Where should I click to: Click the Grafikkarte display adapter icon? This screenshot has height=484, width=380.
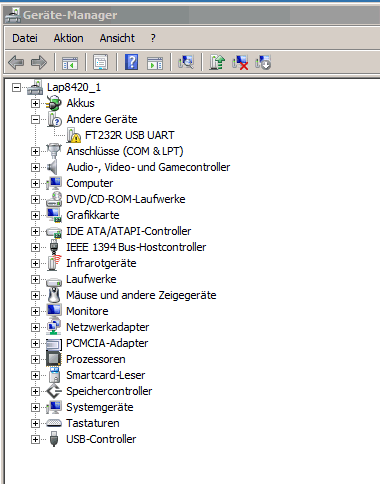[x=54, y=215]
